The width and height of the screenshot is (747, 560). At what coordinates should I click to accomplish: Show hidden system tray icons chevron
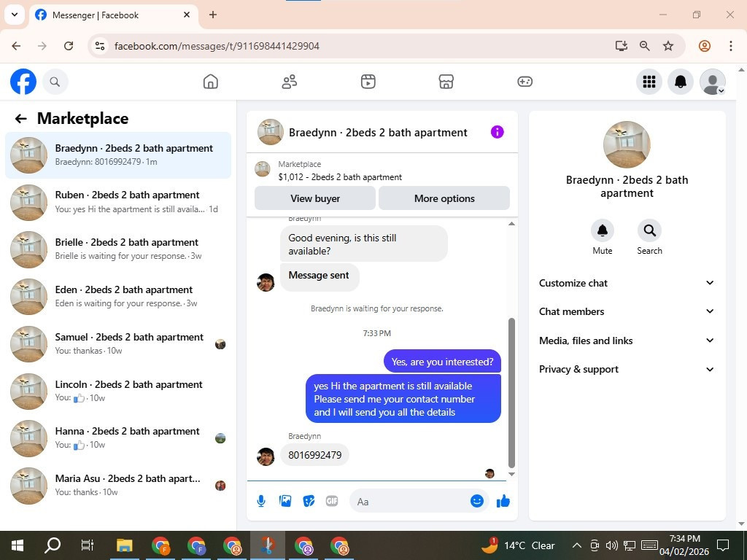pyautogui.click(x=576, y=545)
